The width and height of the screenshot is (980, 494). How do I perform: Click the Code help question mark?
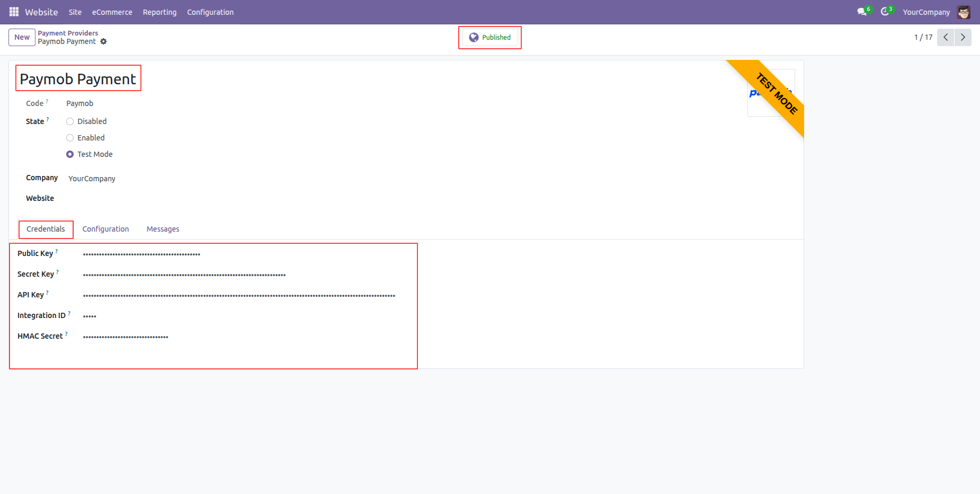pos(47,101)
